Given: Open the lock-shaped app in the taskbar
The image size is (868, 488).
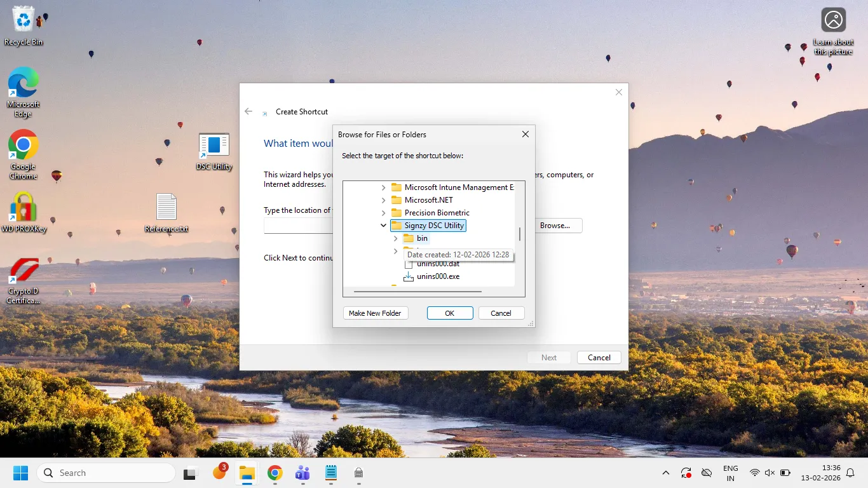Looking at the screenshot, I should 358,473.
